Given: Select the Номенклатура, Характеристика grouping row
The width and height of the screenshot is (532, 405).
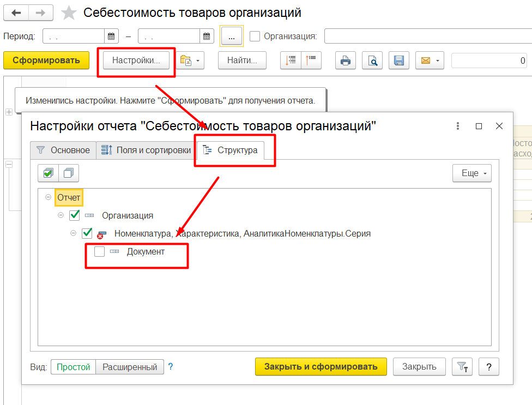Looking at the screenshot, I should pos(243,233).
